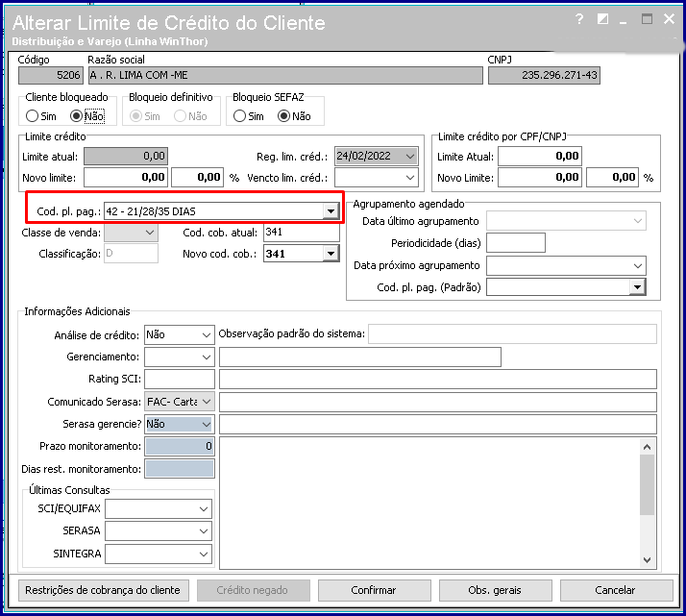Viewport: 686px width, 616px height.
Task: Click the text field beside Serasa gerencie?
Action: (x=438, y=424)
